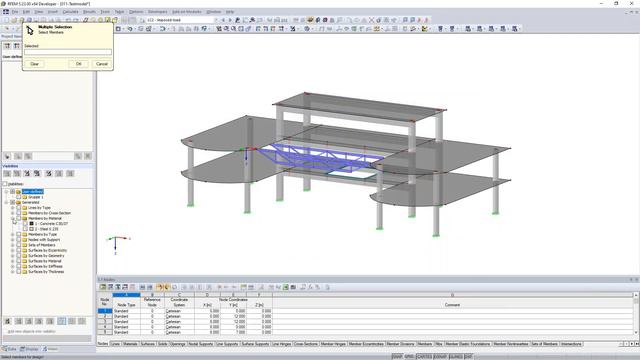Collapse Members by Material tree node
640x360 pixels.
[13, 218]
